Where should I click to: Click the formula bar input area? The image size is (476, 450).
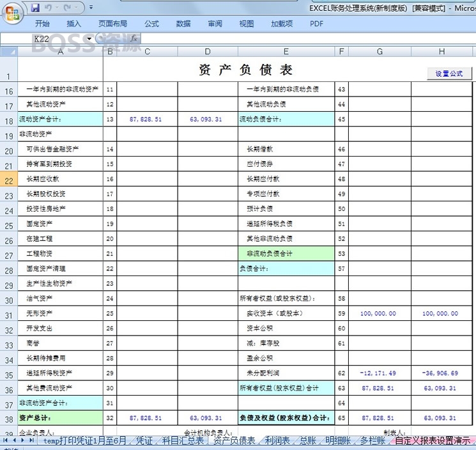pos(308,38)
